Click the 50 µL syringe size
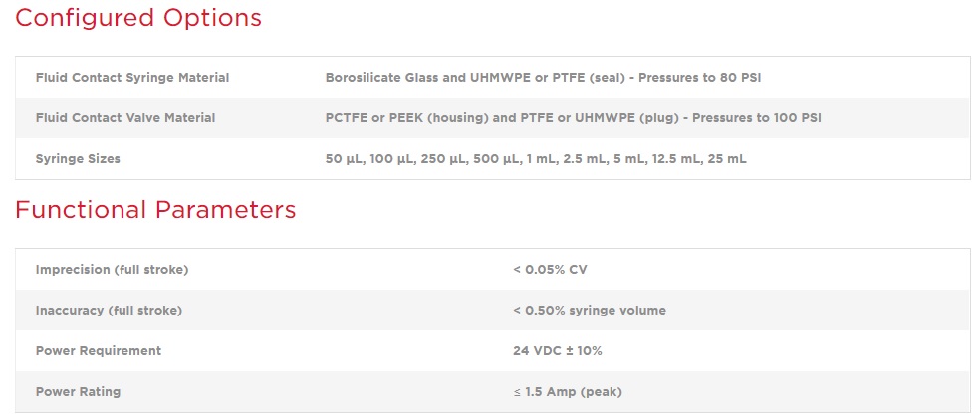This screenshot has width=980, height=420. tap(342, 158)
